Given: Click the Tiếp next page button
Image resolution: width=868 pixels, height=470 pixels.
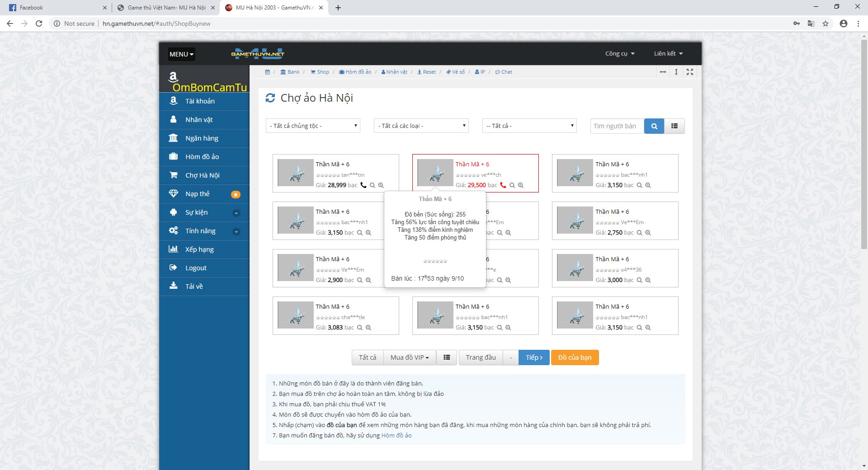Looking at the screenshot, I should coord(534,357).
